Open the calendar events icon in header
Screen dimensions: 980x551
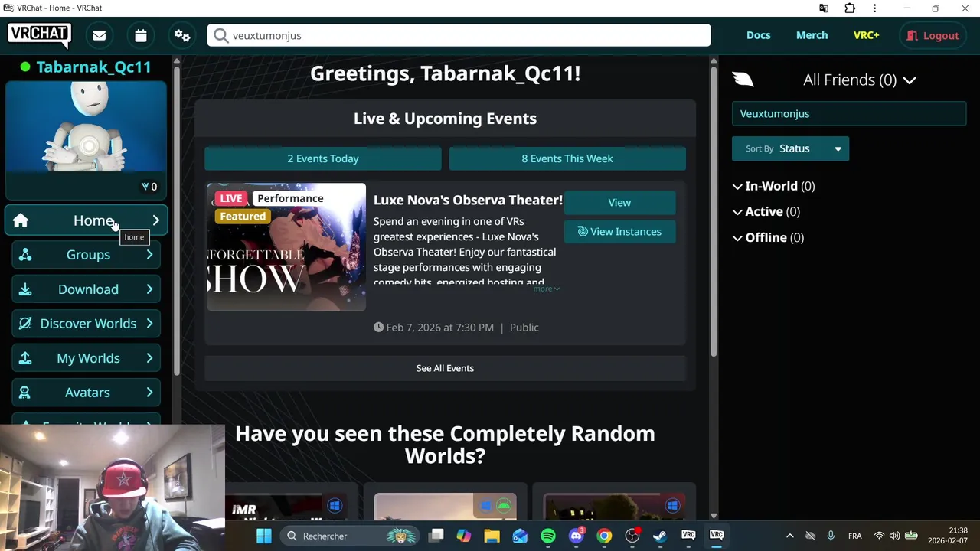coord(141,35)
